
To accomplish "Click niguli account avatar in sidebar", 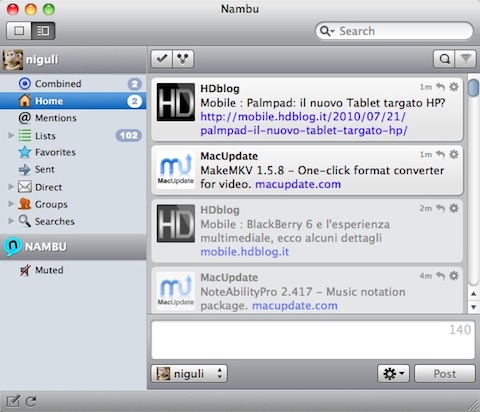I will (x=13, y=60).
